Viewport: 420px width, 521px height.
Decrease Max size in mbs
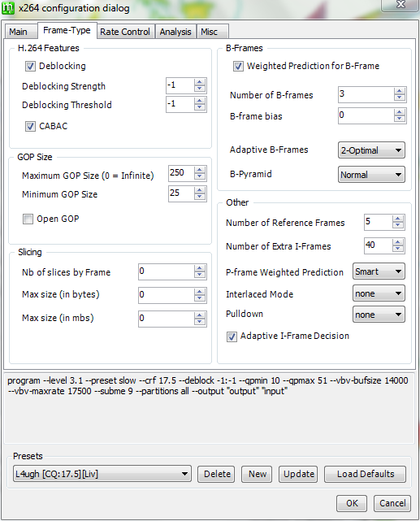[x=200, y=322]
